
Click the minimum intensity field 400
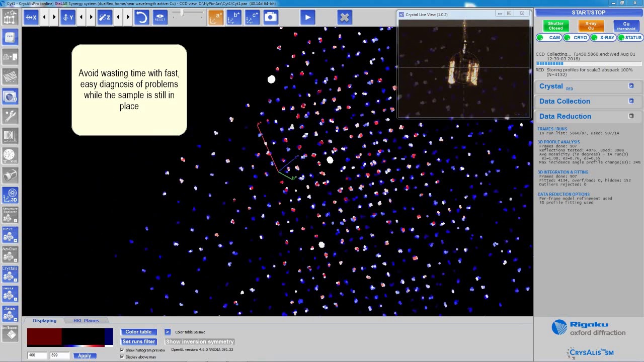pyautogui.click(x=38, y=355)
